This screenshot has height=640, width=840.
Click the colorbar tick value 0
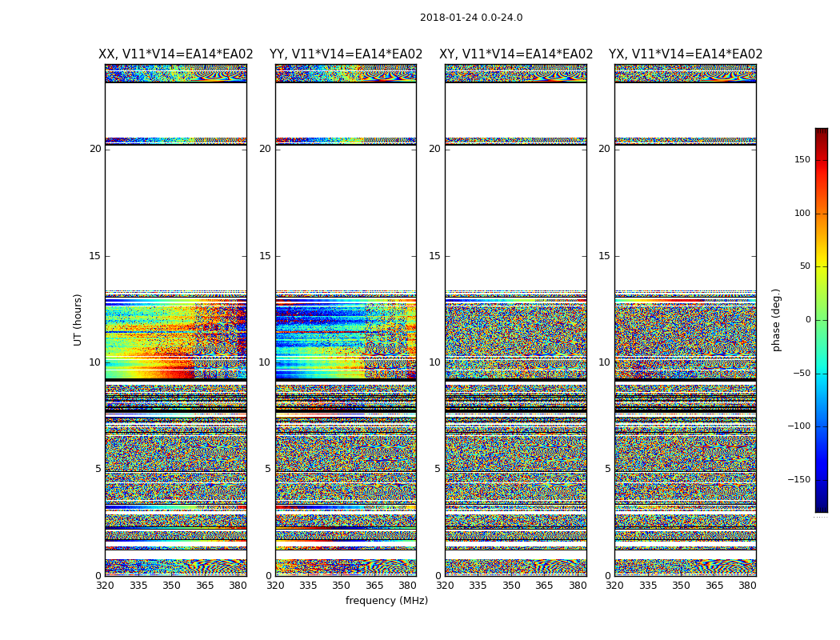[808, 320]
